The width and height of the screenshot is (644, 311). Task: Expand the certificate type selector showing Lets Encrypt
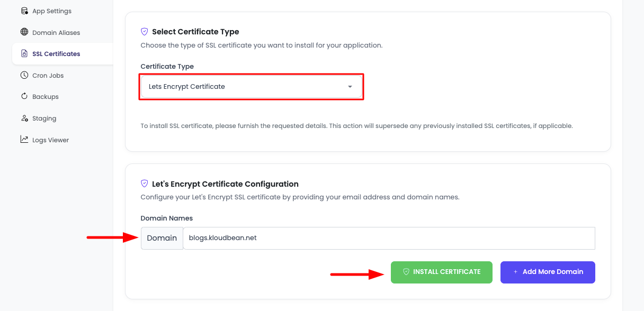click(251, 86)
